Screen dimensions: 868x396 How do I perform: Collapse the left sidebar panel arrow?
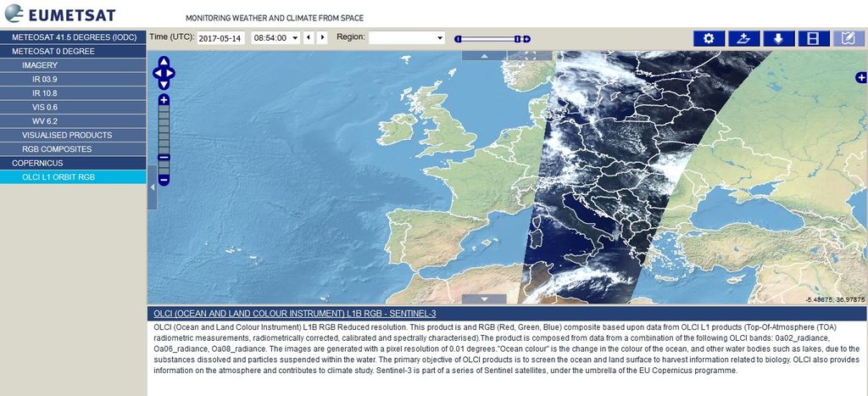pos(153,187)
